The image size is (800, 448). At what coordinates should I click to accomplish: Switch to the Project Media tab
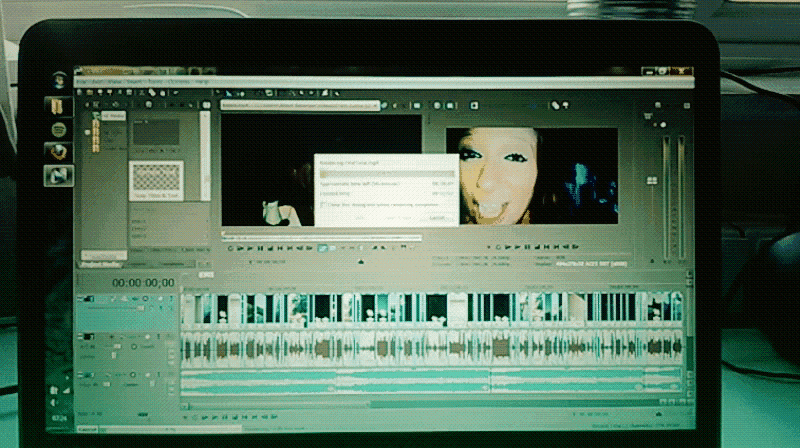click(x=101, y=265)
